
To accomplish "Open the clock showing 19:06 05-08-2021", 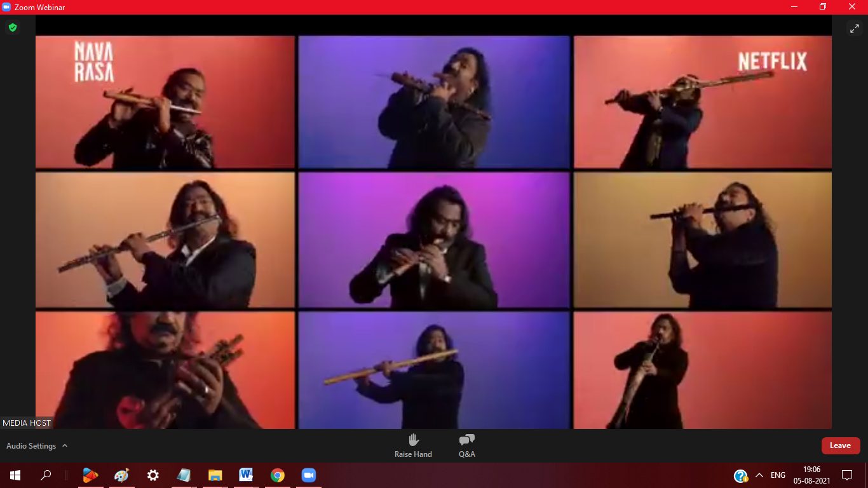I will tap(811, 475).
